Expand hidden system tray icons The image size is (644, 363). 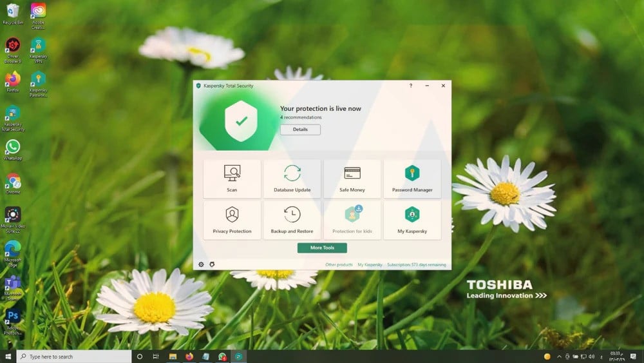click(559, 357)
